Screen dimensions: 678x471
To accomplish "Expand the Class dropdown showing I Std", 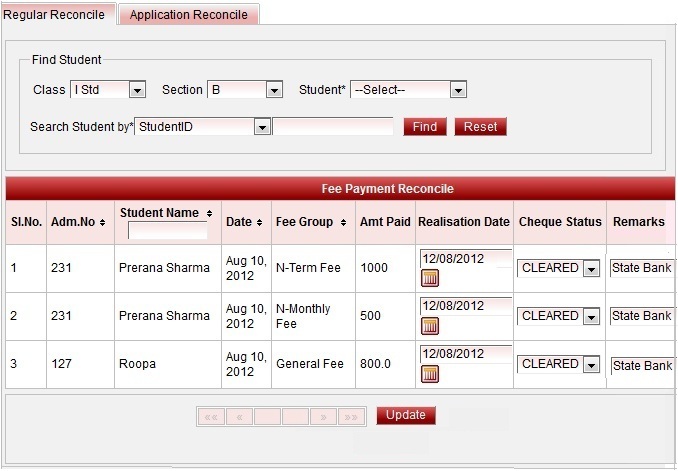I will coord(137,90).
